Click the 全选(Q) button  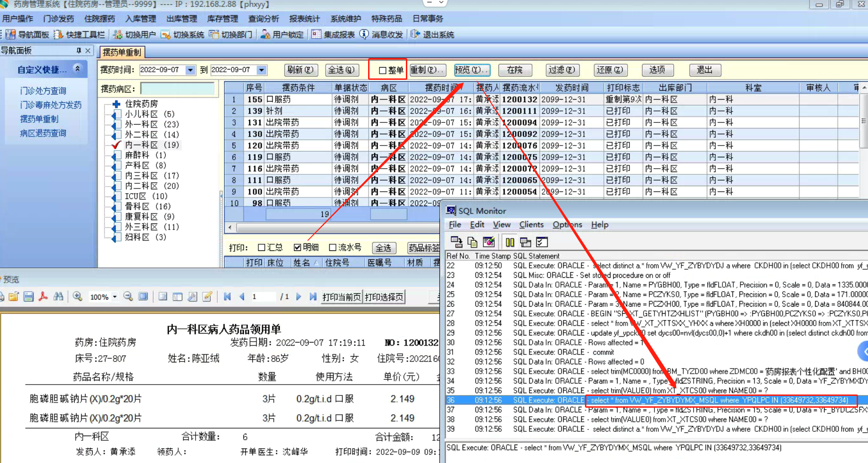(x=342, y=70)
